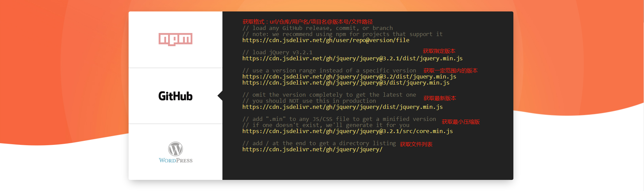Click the jquery@3.2.1/src/core.min.js URL
Screen dimensions: 644x191
(x=348, y=131)
